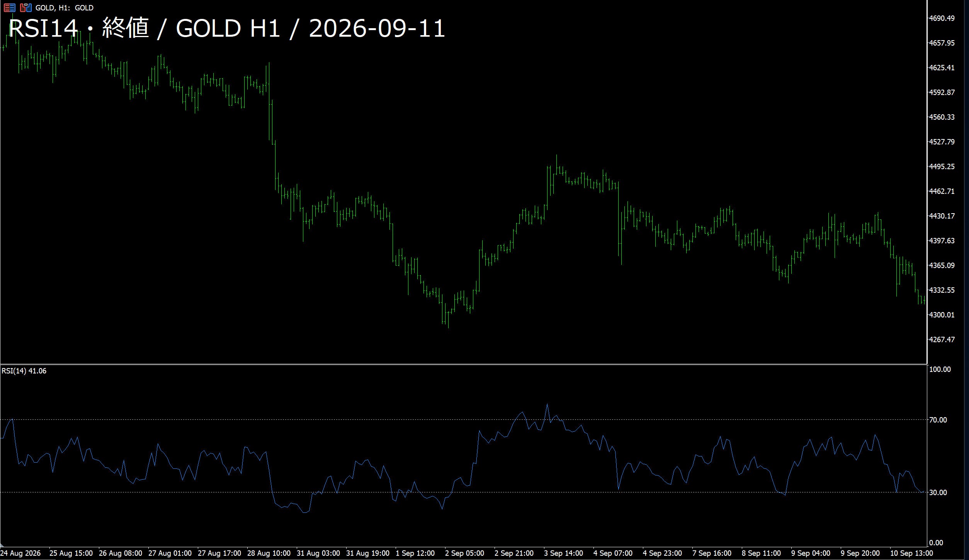Click the '7 Sep 16:00' time label
This screenshot has width=969, height=560.
tap(712, 553)
